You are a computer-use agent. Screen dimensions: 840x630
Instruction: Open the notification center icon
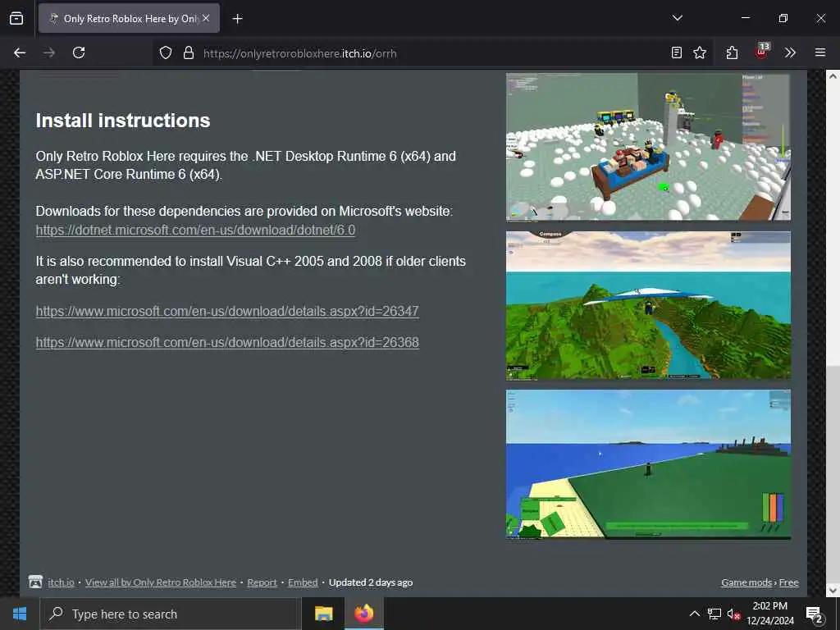pos(815,614)
